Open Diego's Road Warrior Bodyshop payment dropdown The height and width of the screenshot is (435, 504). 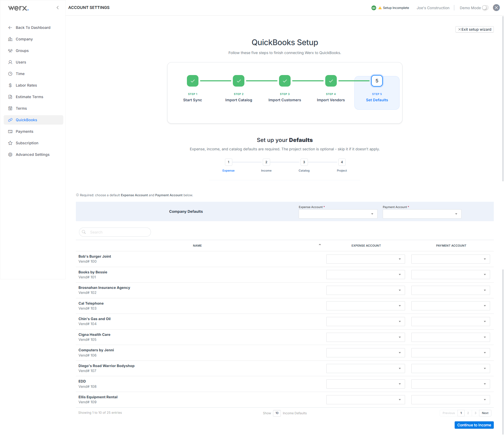451,369
